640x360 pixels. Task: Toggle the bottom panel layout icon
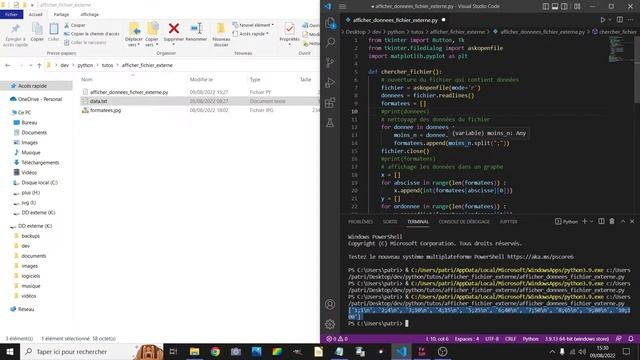[x=555, y=6]
